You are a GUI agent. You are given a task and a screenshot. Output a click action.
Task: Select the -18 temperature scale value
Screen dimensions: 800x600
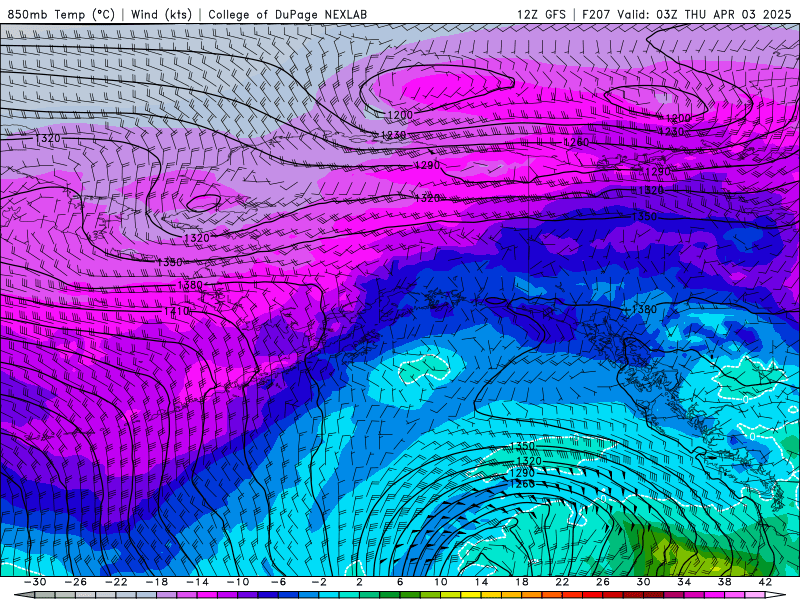[157, 582]
